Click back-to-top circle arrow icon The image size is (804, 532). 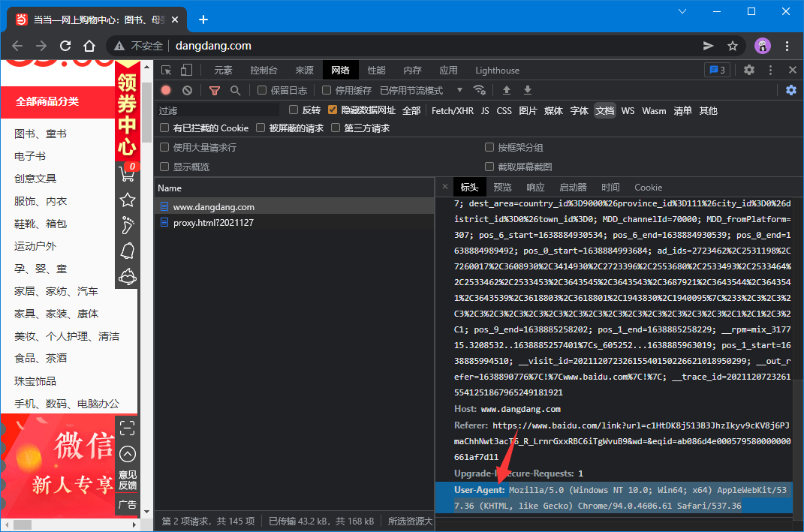coord(127,453)
